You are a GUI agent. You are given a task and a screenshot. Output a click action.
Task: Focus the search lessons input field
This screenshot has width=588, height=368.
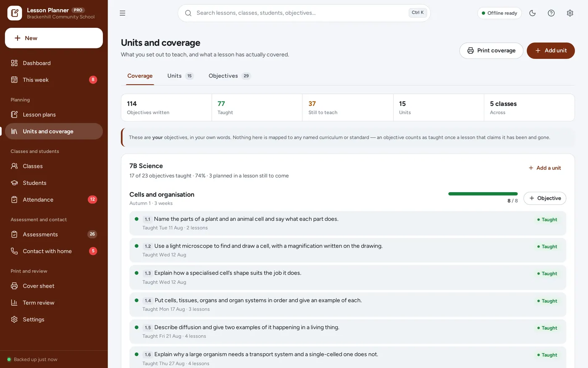[x=304, y=13]
